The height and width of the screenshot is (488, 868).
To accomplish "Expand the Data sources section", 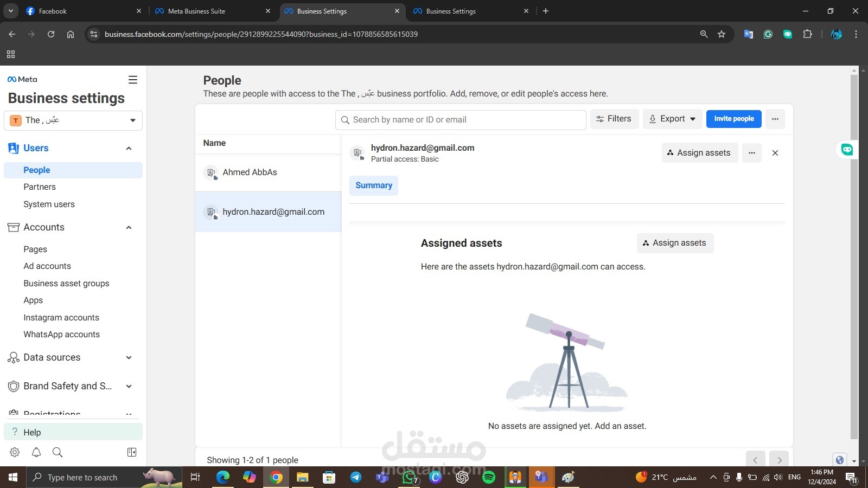I will click(129, 358).
